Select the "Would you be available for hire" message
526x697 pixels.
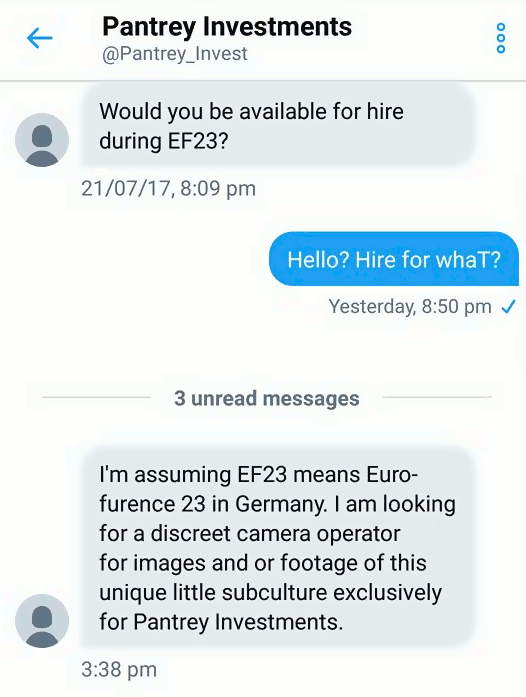click(277, 126)
